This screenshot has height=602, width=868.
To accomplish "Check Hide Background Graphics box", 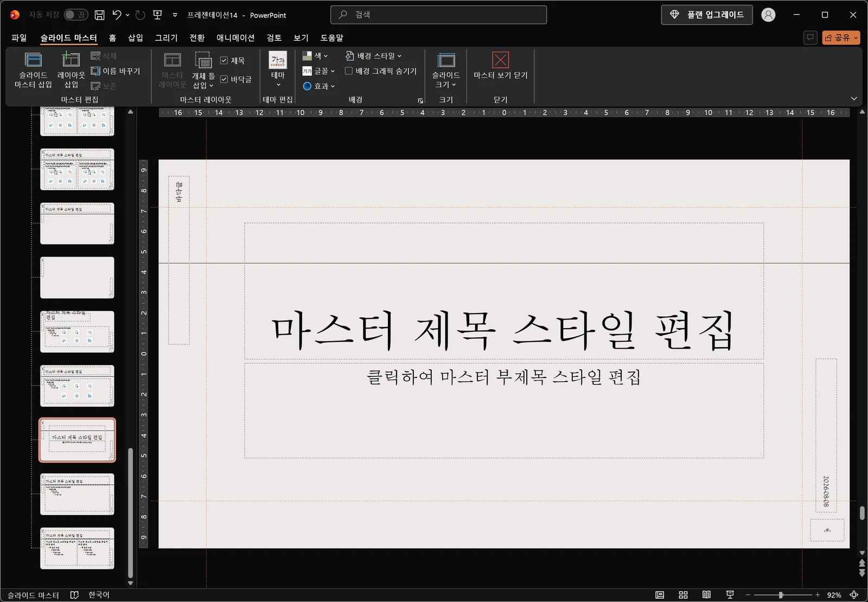I will pyautogui.click(x=349, y=71).
